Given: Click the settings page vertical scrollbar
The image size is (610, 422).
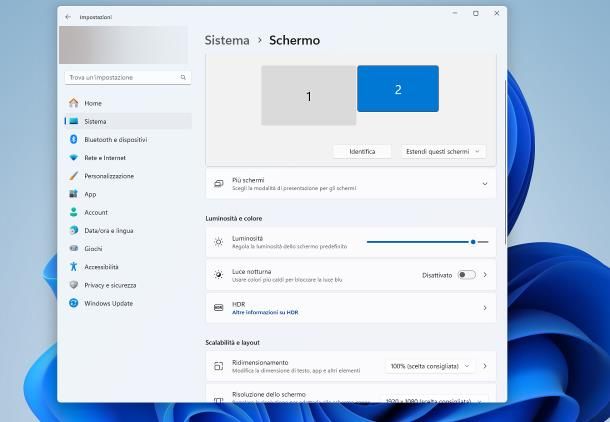Looking at the screenshot, I should [505, 161].
